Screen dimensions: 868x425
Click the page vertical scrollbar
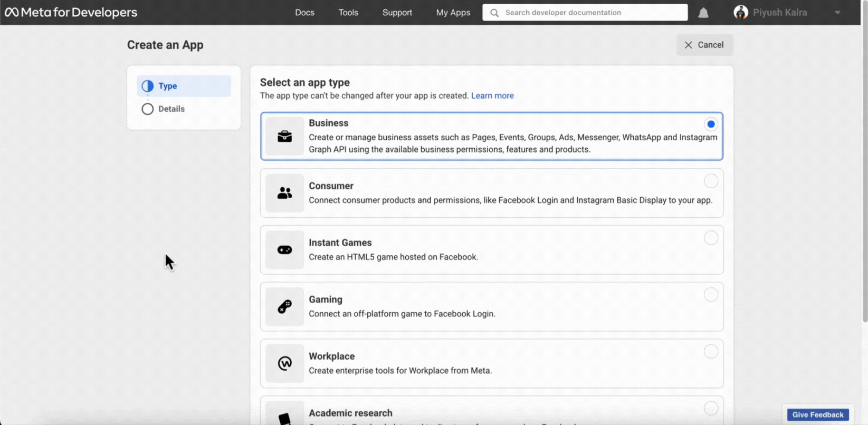point(864,161)
